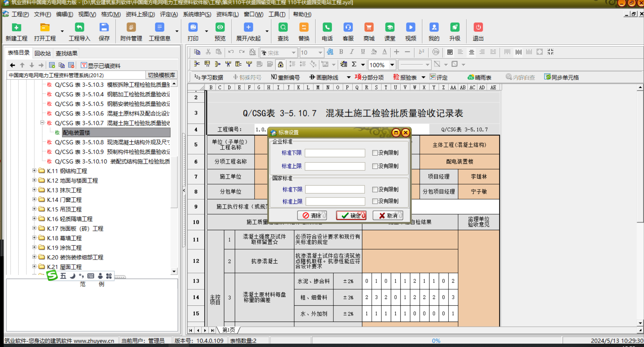Open the 工程信息 project info icon
Screen dimensions: 644x347
tap(159, 28)
